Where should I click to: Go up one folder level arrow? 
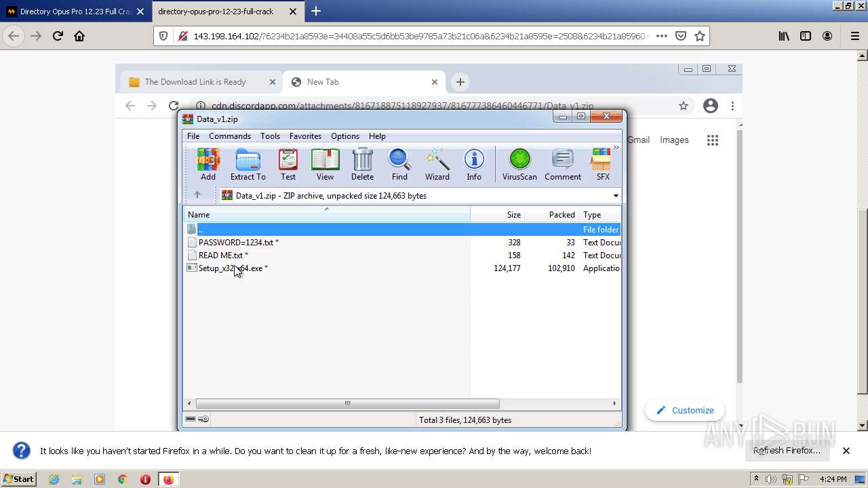click(197, 195)
